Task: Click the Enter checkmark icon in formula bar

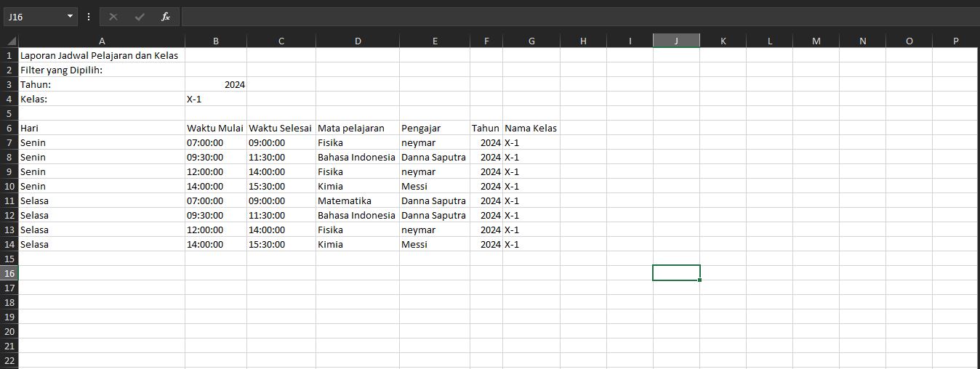Action: pyautogui.click(x=140, y=17)
